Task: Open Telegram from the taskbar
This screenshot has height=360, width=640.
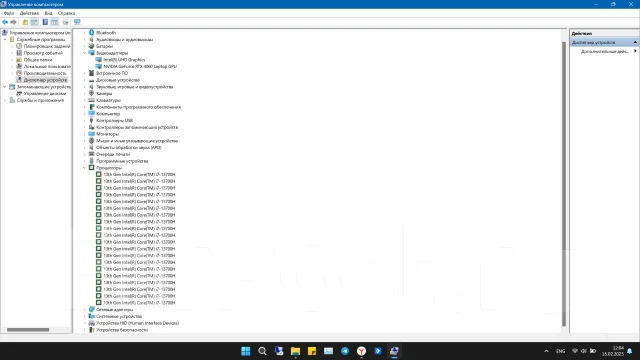Action: 345,351
